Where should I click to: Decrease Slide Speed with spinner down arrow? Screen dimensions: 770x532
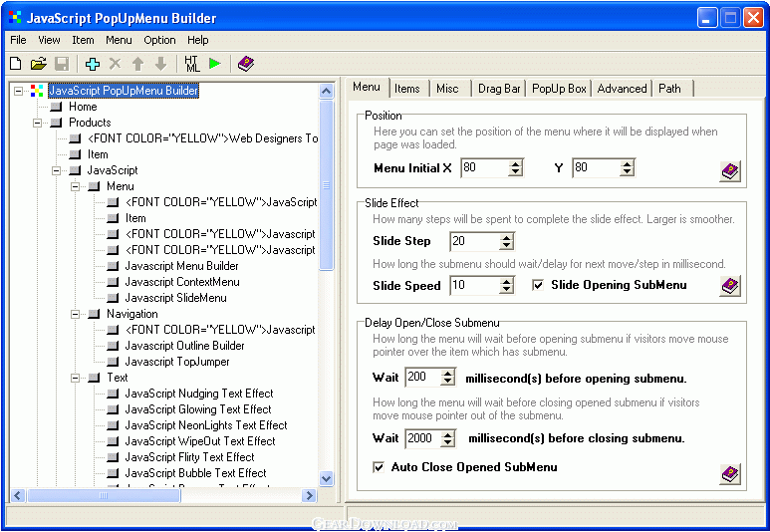coord(507,290)
